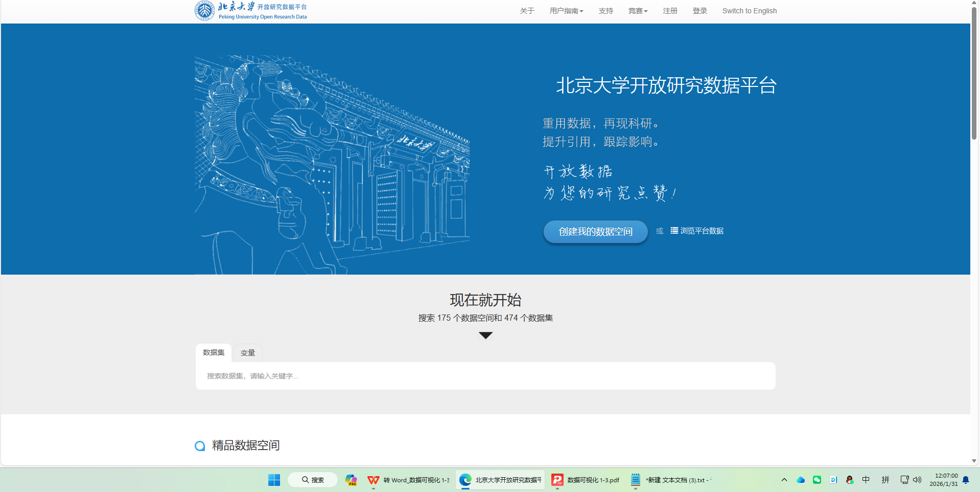Click the scrollbar up arrow
980x492 pixels.
tap(974, 3)
